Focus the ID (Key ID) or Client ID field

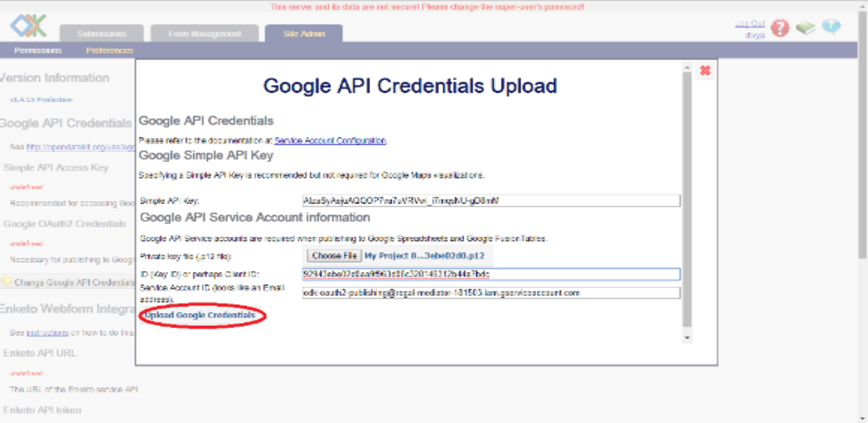tap(491, 274)
